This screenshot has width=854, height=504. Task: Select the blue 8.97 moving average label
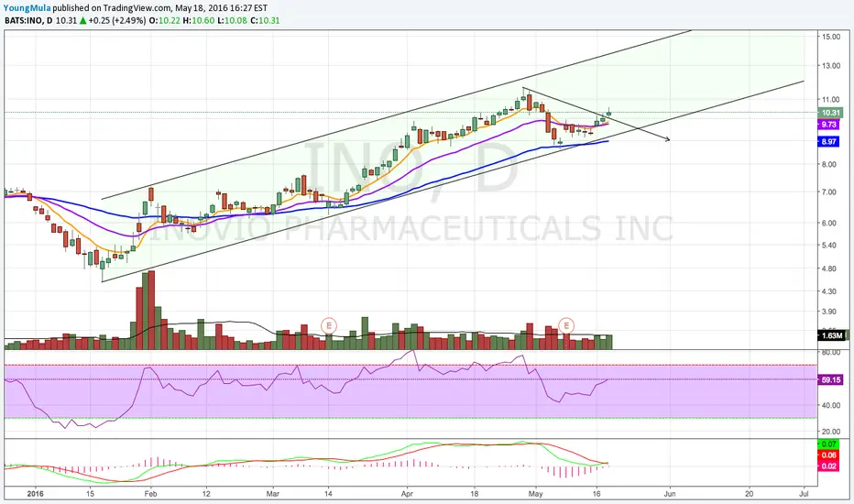pyautogui.click(x=829, y=142)
